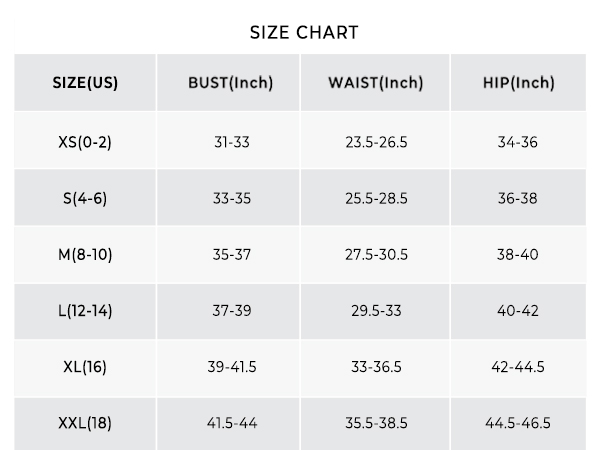Select the XL(16) size cell

click(x=85, y=367)
